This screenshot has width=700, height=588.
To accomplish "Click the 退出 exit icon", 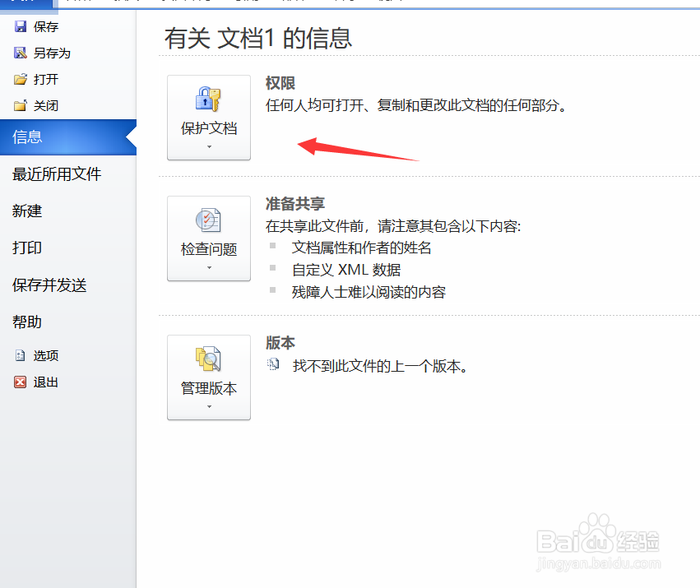I will [x=19, y=382].
